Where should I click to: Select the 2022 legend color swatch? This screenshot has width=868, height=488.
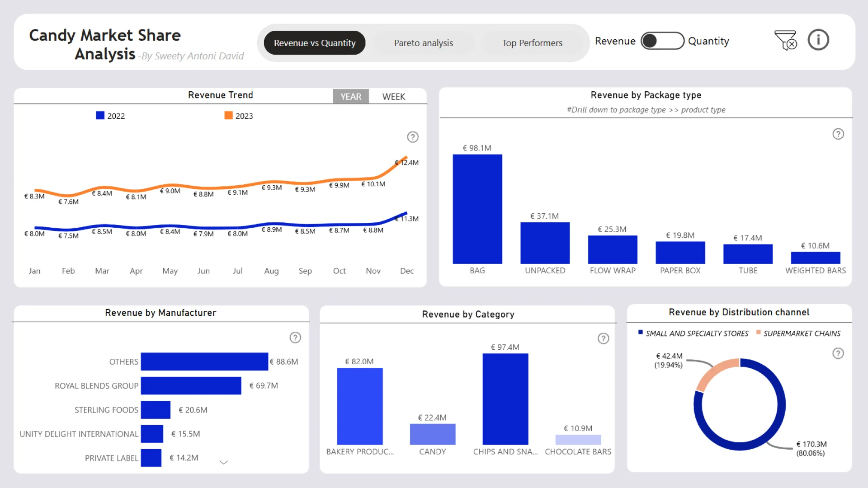100,116
